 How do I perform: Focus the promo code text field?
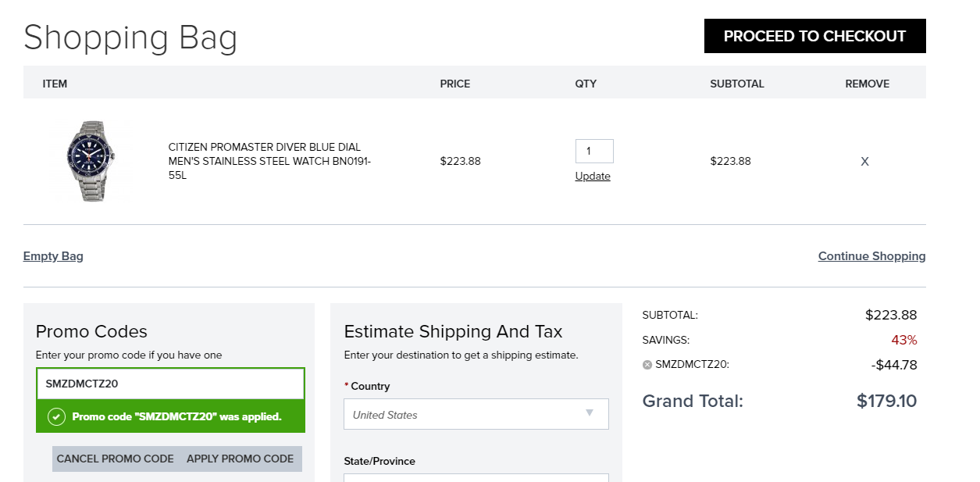pos(170,384)
